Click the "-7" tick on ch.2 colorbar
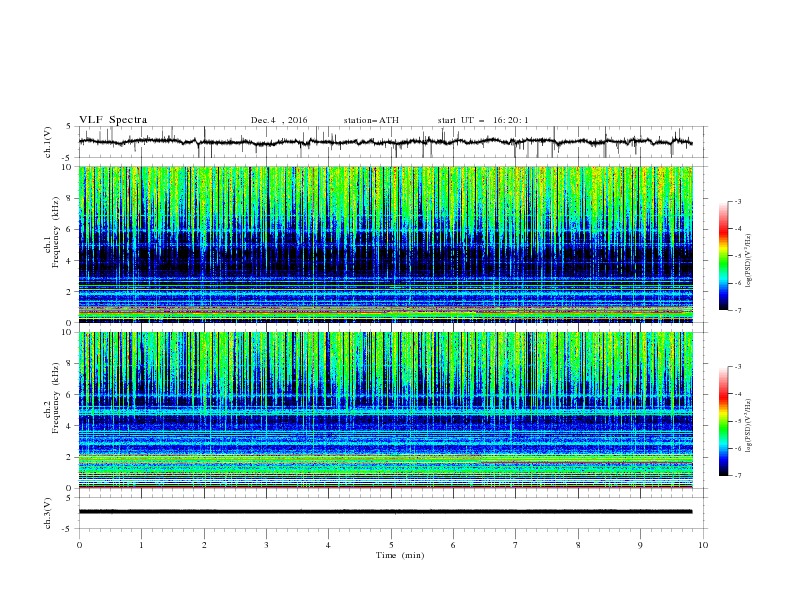 coord(737,476)
